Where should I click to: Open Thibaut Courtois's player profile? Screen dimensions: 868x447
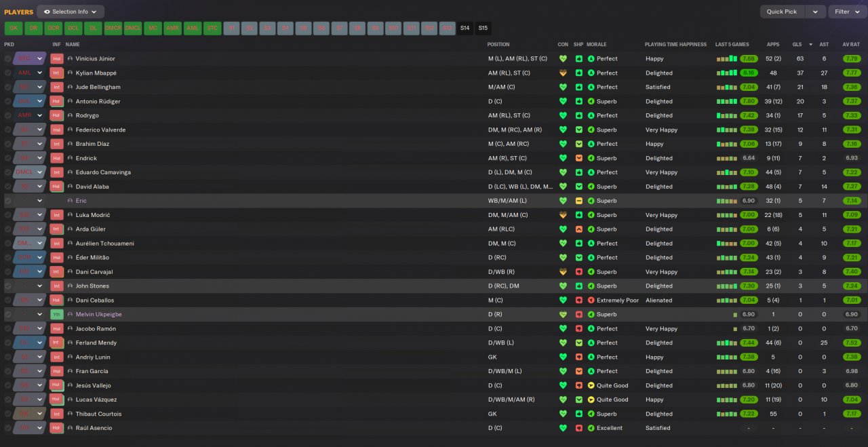tap(98, 414)
